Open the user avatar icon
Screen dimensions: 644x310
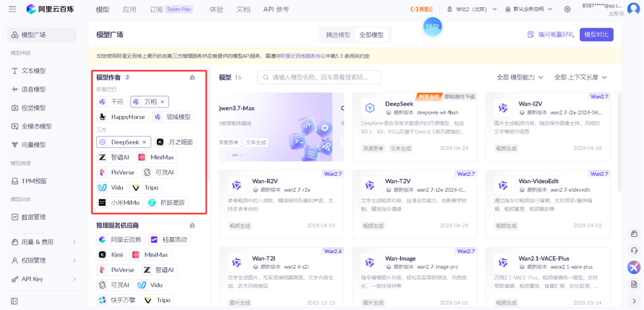pyautogui.click(x=634, y=9)
